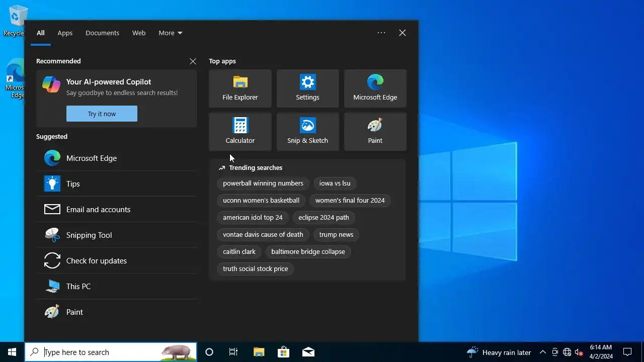
Task: Select Check for updates suggestion
Action: pyautogui.click(x=116, y=260)
